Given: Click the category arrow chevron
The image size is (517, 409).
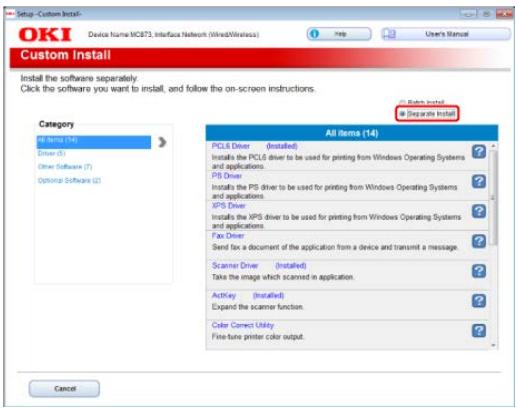Looking at the screenshot, I should point(162,142).
